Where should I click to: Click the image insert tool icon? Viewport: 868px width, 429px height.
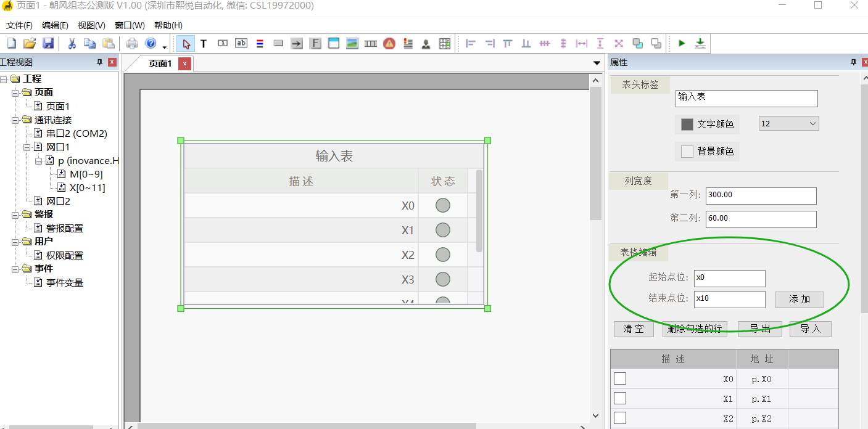352,43
